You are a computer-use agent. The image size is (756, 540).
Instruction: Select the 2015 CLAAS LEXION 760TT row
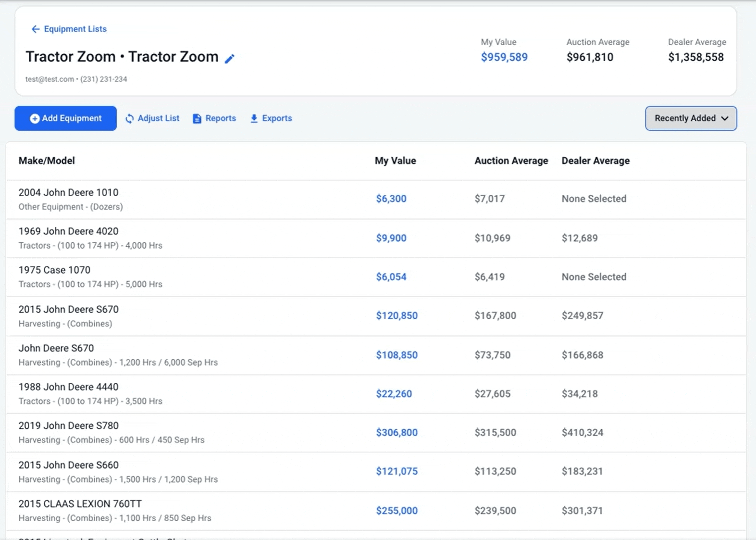click(x=376, y=511)
